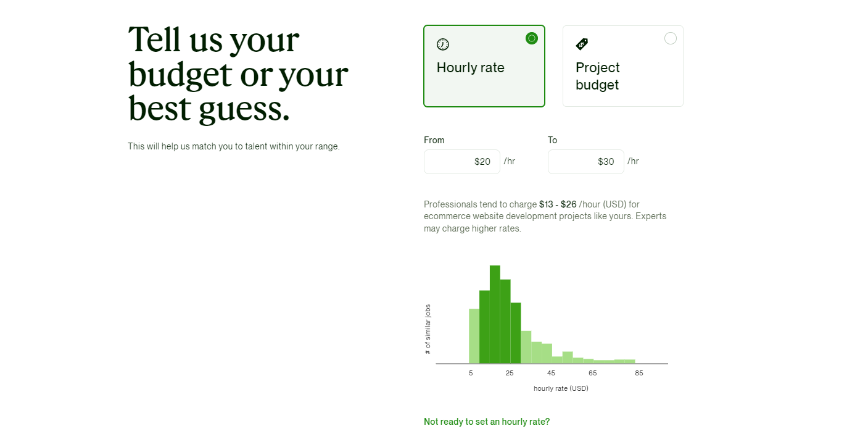This screenshot has width=868, height=447.
Task: Click the bold "$13 - $26" price range
Action: [558, 204]
